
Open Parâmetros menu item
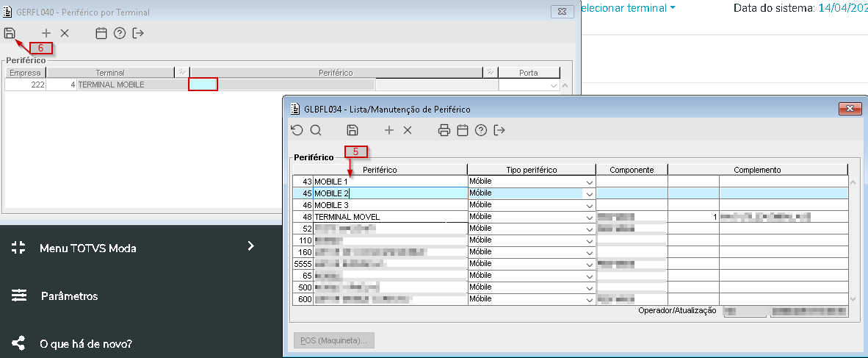click(69, 296)
